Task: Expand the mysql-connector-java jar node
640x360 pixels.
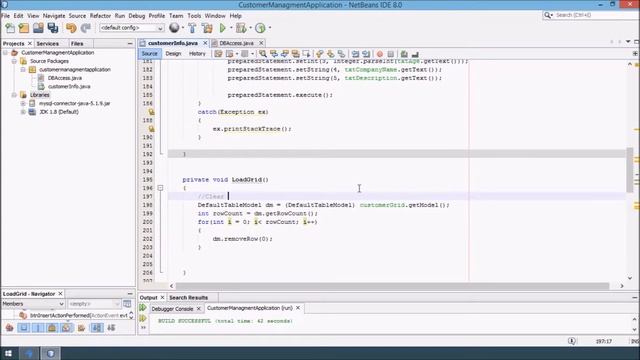Action: [x=23, y=103]
